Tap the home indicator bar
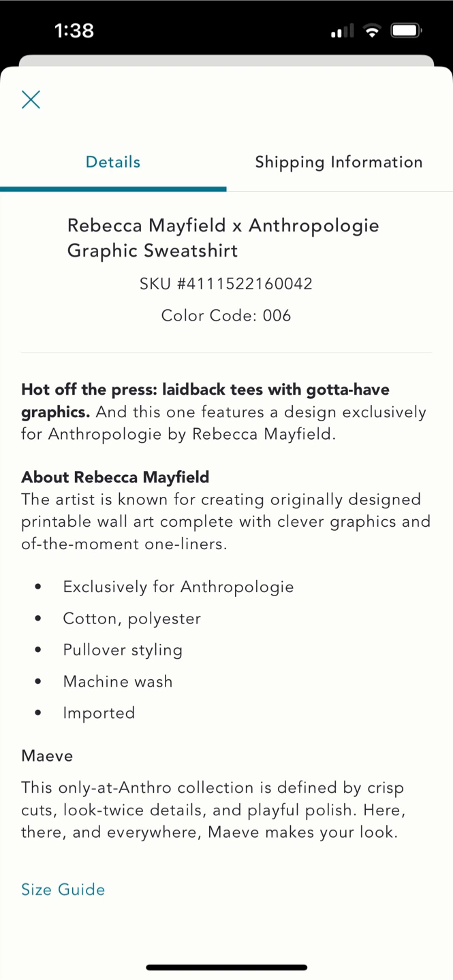 point(226,967)
